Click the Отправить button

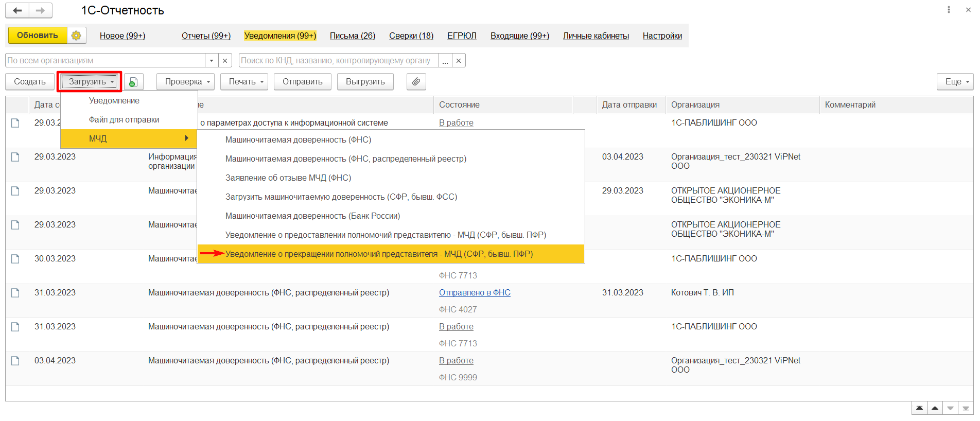click(x=303, y=82)
